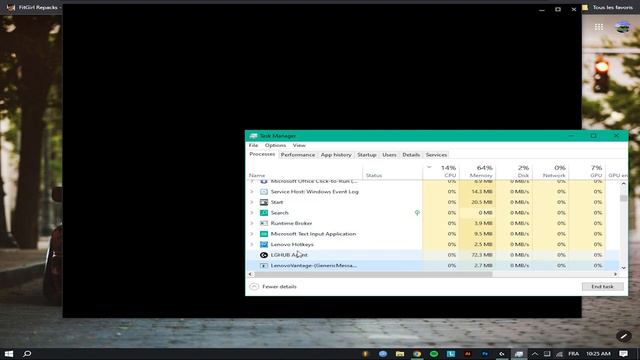Expand the Lenovo Hotkeys row
Image resolution: width=640 pixels, height=360 pixels.
pos(252,244)
